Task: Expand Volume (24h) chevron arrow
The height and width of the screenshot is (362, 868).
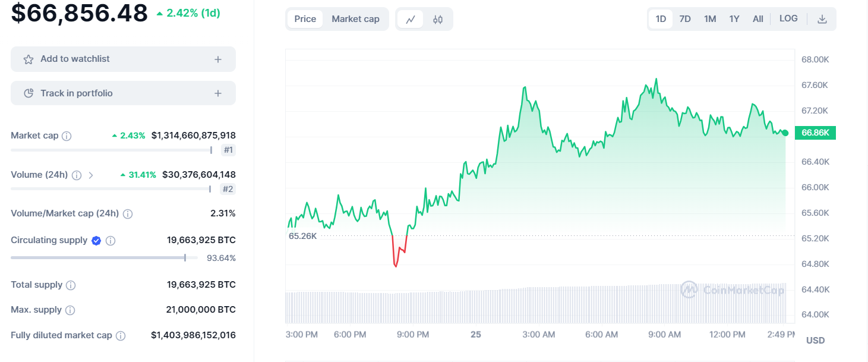Action: (91, 175)
